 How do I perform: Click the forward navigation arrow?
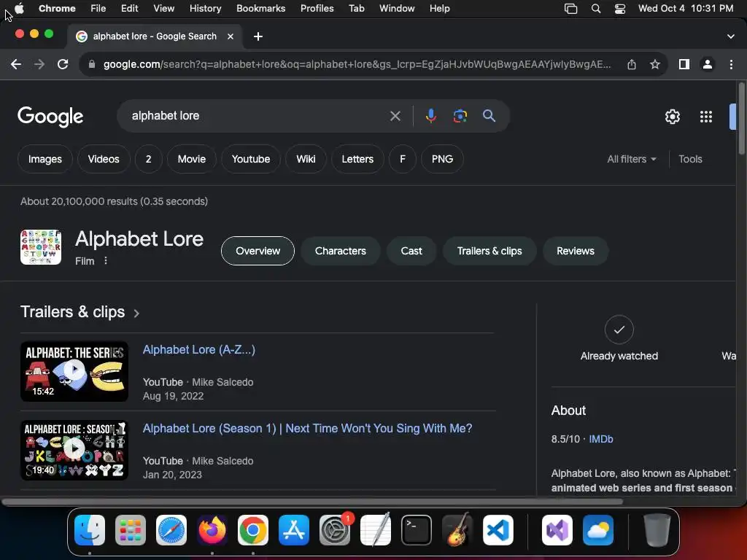coord(39,64)
